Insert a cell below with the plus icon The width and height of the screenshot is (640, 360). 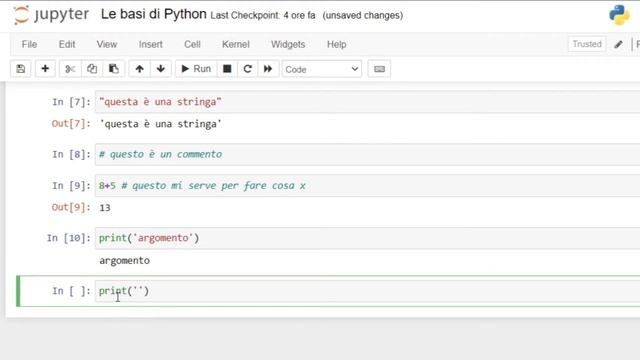45,69
